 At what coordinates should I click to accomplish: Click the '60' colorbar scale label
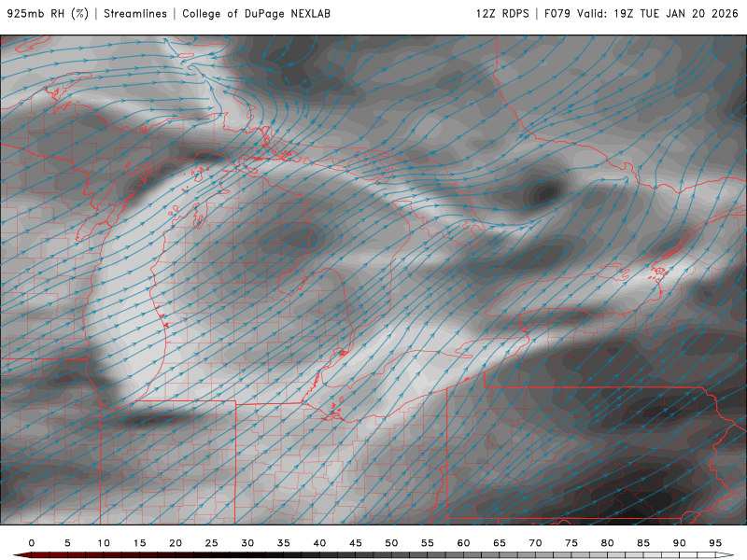click(x=463, y=543)
